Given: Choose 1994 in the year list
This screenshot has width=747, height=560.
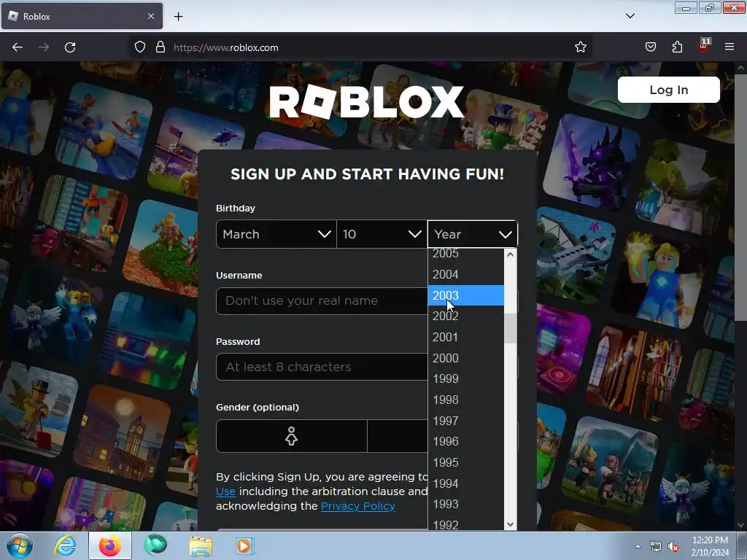Looking at the screenshot, I should [x=466, y=483].
